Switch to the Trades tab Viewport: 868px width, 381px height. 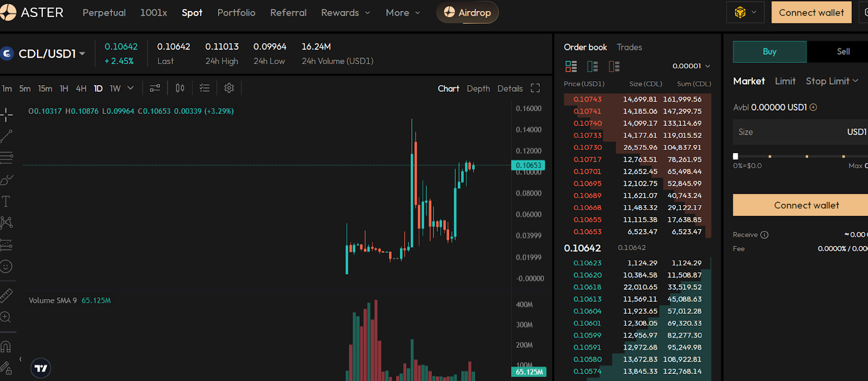click(x=629, y=47)
